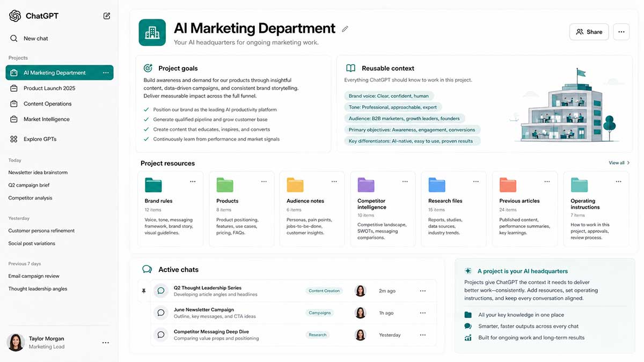Click the ChatGPT logo icon
This screenshot has width=644, height=362.
15,16
